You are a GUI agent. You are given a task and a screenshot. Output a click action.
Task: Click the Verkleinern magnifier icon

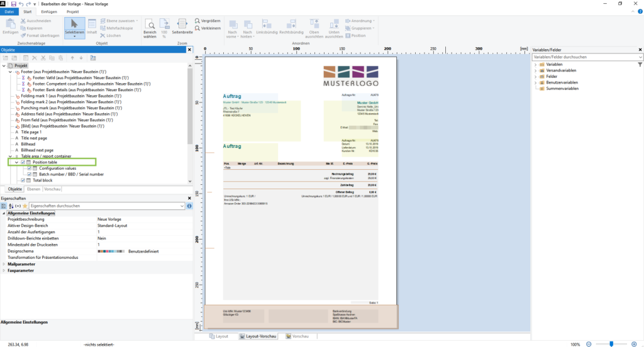(x=199, y=28)
